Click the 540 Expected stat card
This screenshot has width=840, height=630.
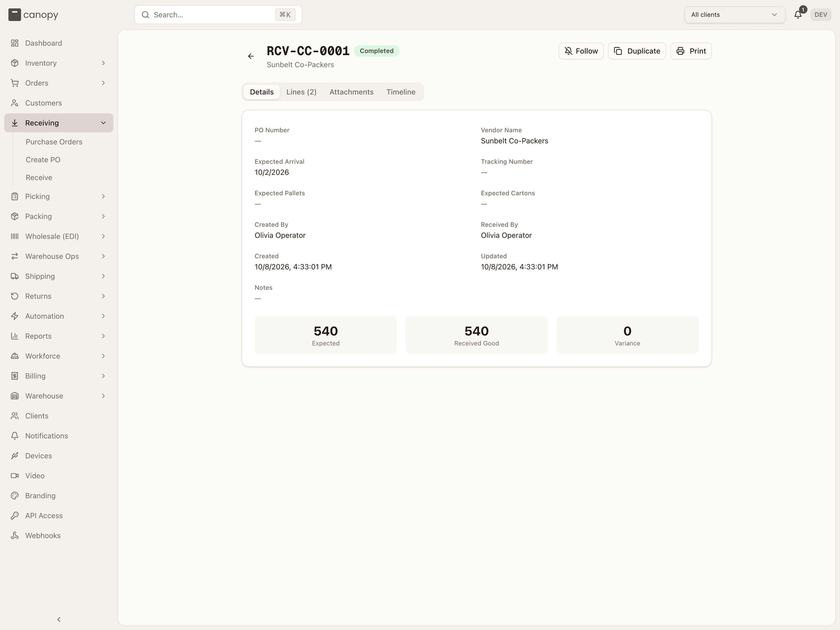click(x=325, y=335)
